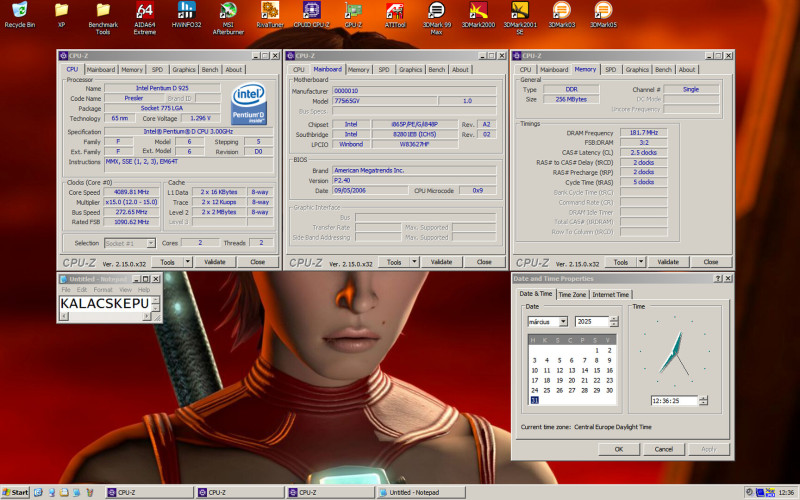Confirm Date and Time with the OK button

tap(619, 449)
